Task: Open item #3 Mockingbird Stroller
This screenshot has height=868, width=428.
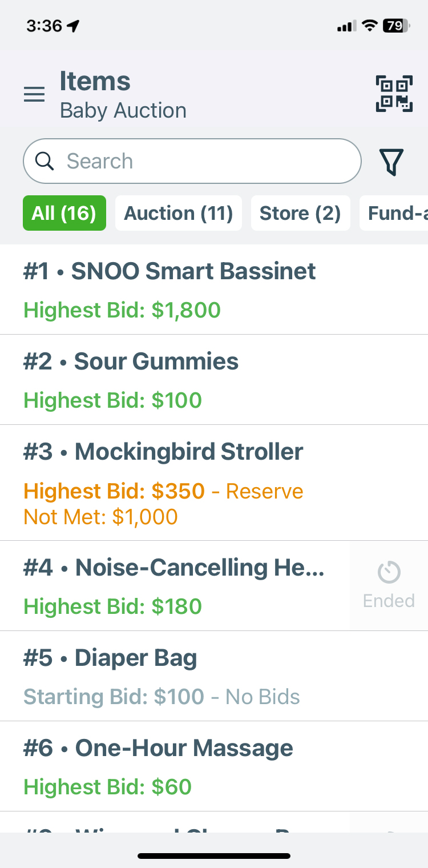Action: tap(214, 483)
